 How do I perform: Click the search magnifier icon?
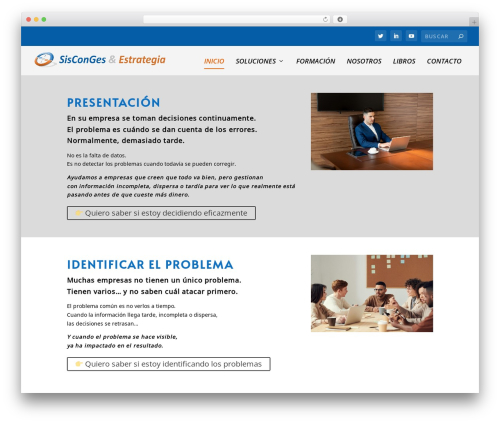(461, 36)
